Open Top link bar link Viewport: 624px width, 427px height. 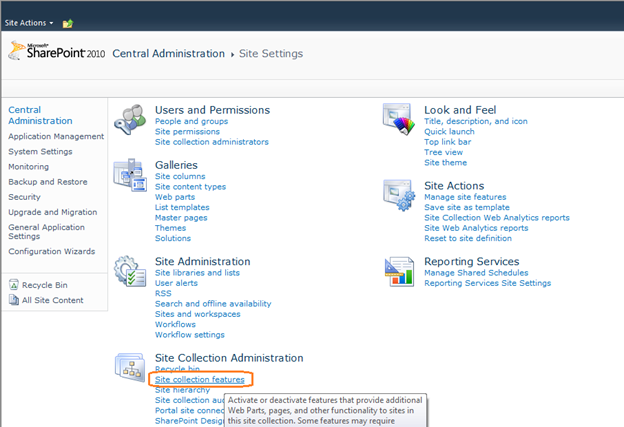(x=447, y=142)
